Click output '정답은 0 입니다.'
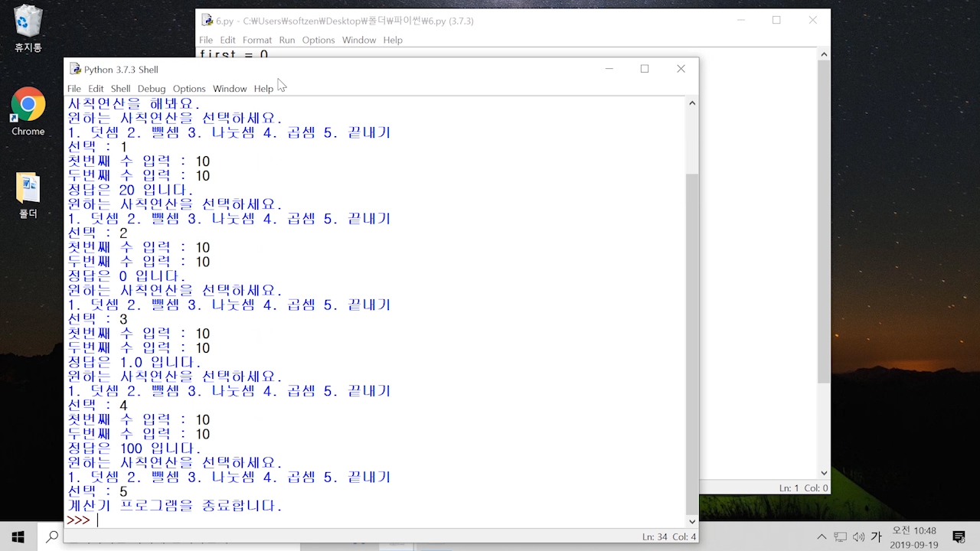 pos(126,276)
